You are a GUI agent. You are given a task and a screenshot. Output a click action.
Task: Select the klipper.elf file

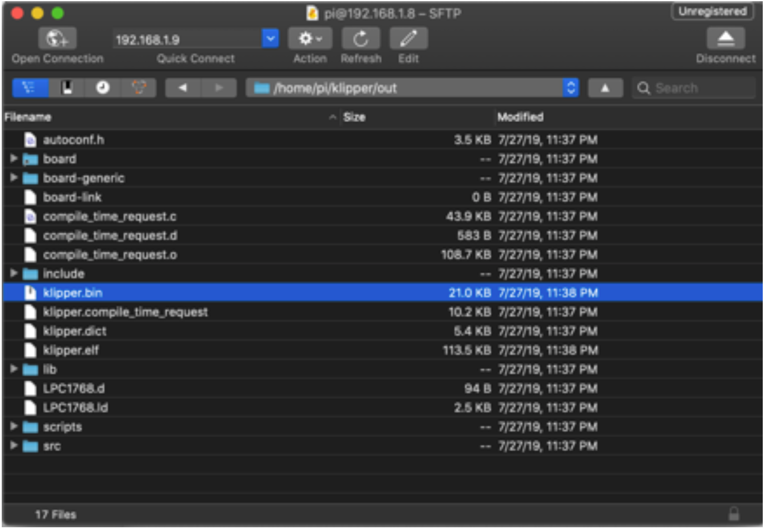(69, 350)
